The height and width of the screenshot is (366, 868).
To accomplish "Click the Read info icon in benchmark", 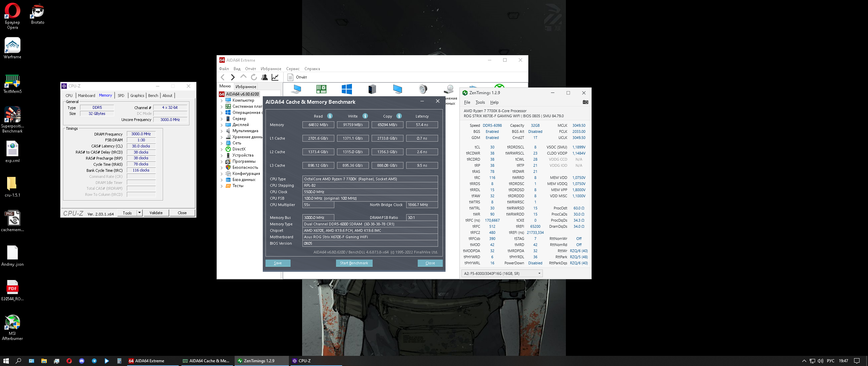I will (330, 116).
